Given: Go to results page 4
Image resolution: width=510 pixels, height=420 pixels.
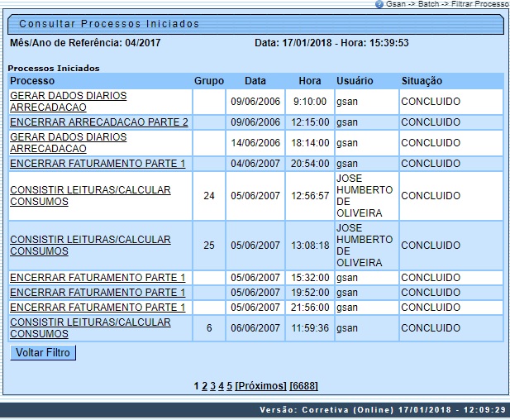Looking at the screenshot, I should click(222, 386).
